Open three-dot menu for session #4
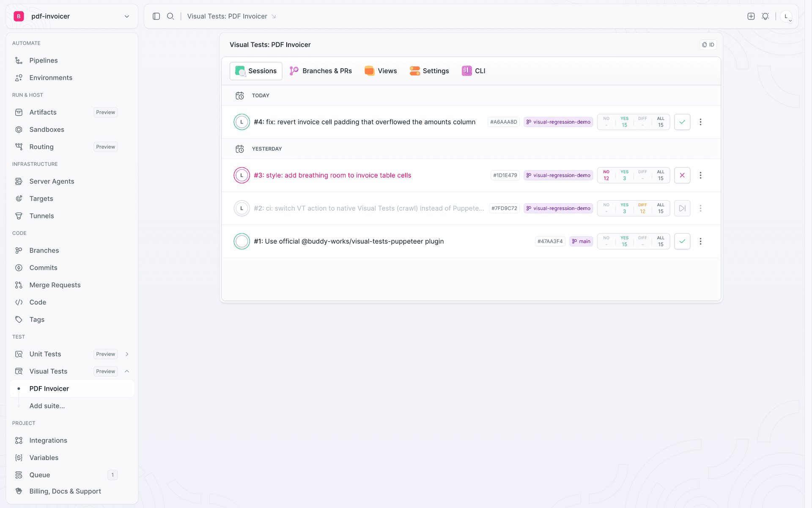The image size is (812, 508). point(700,122)
